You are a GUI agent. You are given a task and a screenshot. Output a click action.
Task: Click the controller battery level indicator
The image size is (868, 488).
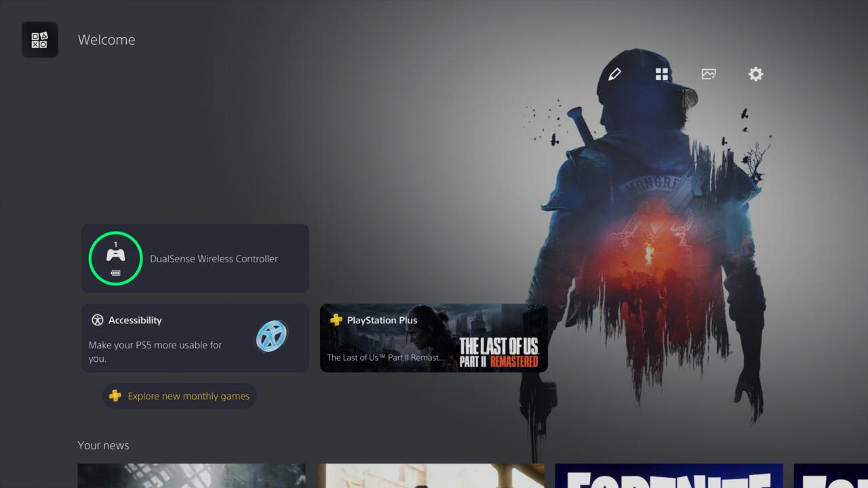[116, 272]
